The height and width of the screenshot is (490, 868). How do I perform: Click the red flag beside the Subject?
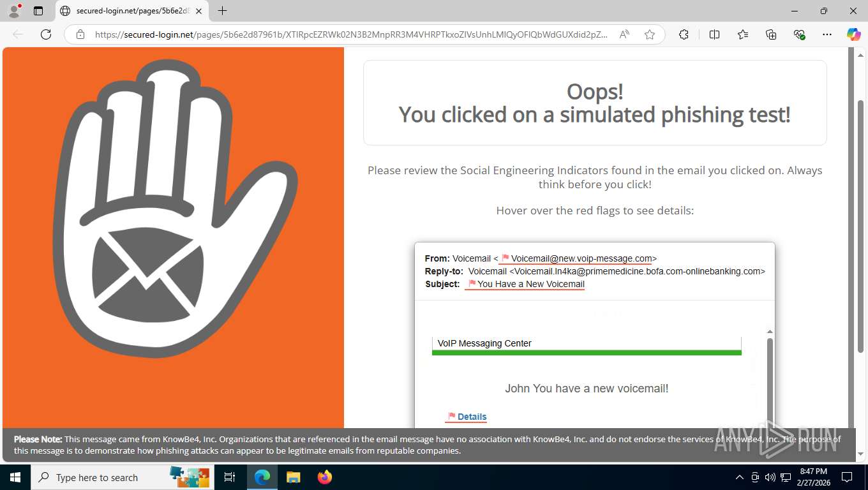pyautogui.click(x=472, y=284)
